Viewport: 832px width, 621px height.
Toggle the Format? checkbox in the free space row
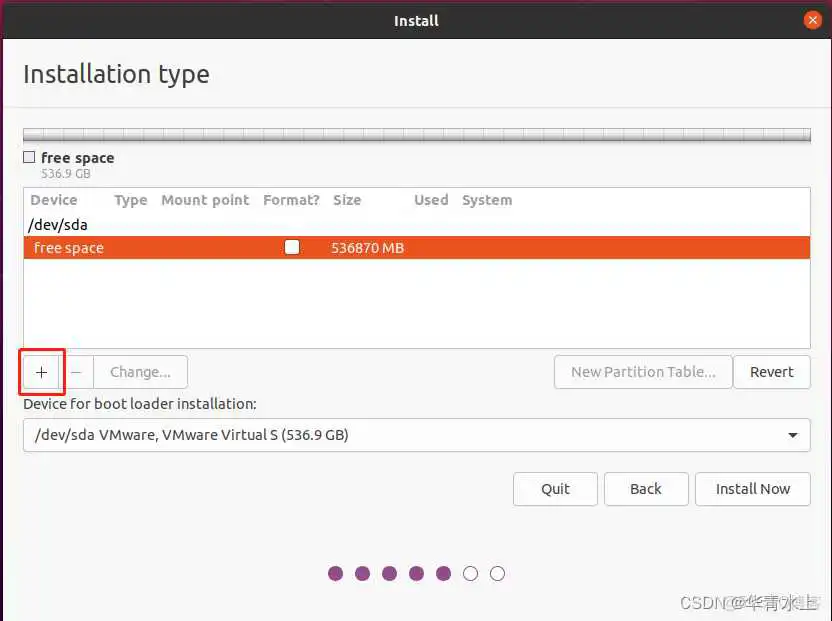tap(292, 247)
